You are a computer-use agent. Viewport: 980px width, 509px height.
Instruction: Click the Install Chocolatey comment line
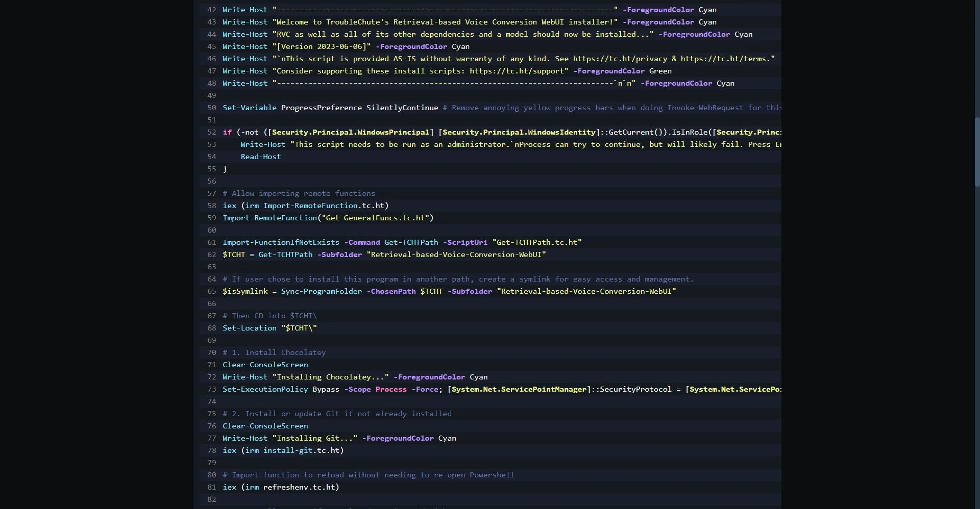(x=274, y=352)
